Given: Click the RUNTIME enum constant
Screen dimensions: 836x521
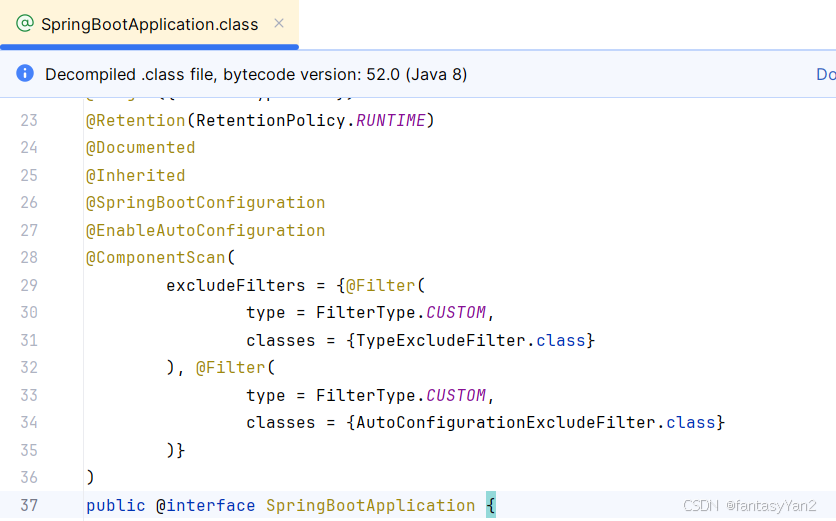Looking at the screenshot, I should pos(390,121).
